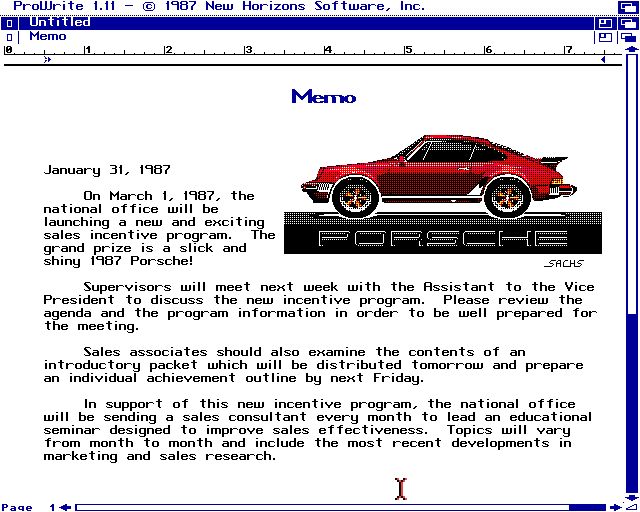Click the depth gadget of the Untitled window
The width and height of the screenshot is (640, 512).
[x=628, y=23]
